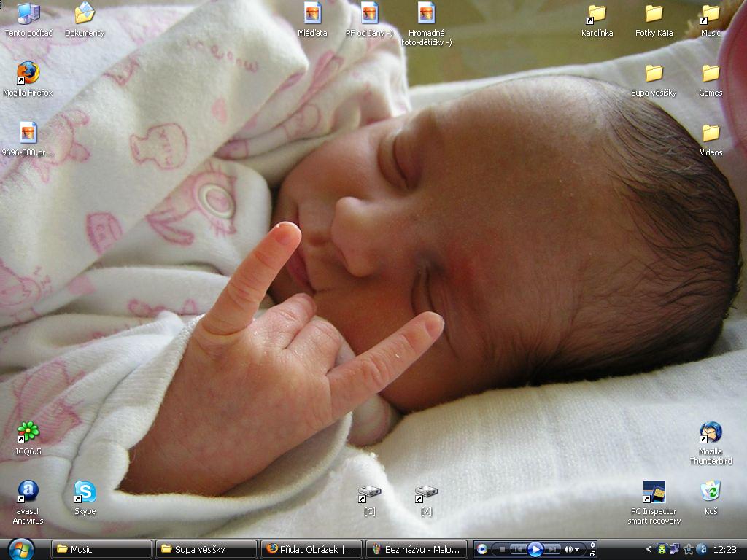Select PC Inspector smart recovery shortcut
The image size is (747, 560).
pos(654,503)
